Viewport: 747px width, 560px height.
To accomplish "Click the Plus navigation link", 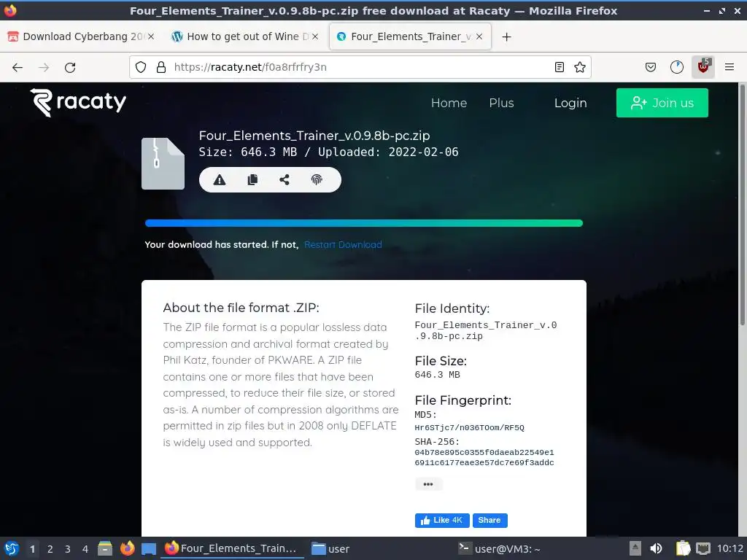I will point(501,103).
